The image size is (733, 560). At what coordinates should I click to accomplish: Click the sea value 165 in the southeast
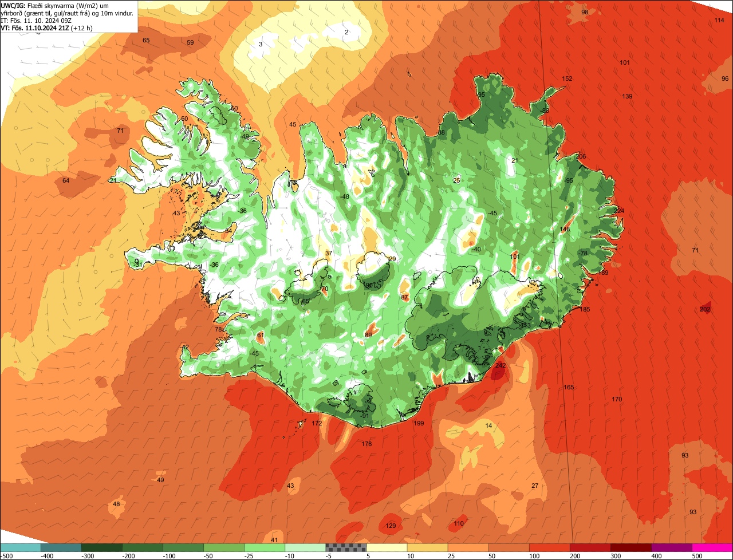pos(569,388)
